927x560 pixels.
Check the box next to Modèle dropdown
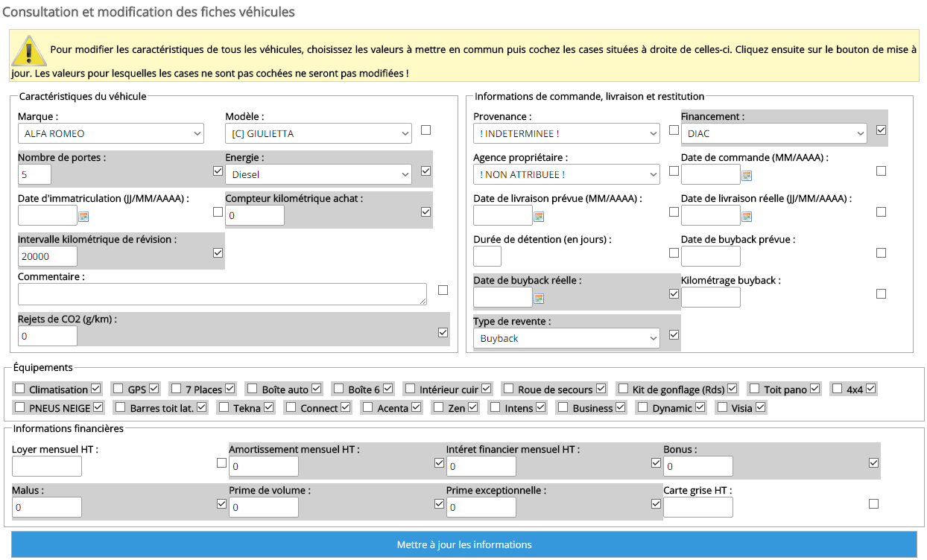(425, 130)
